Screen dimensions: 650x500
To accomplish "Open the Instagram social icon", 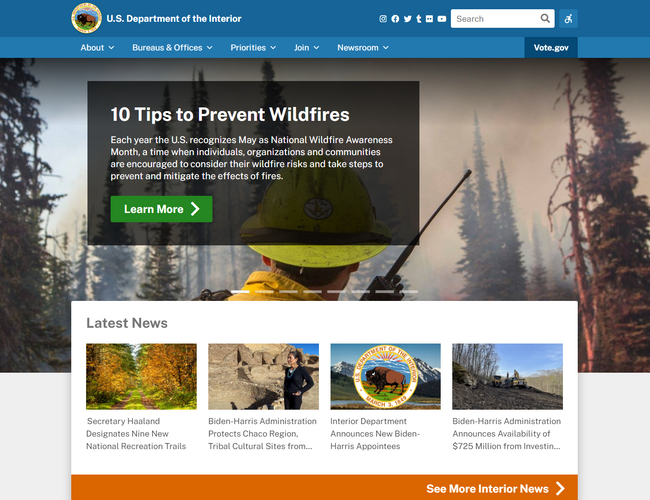I will click(383, 19).
